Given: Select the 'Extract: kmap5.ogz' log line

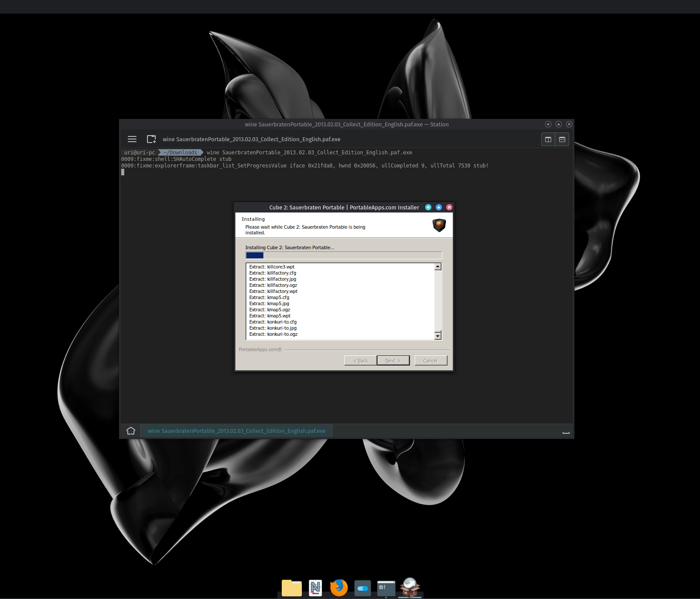Looking at the screenshot, I should 269,310.
